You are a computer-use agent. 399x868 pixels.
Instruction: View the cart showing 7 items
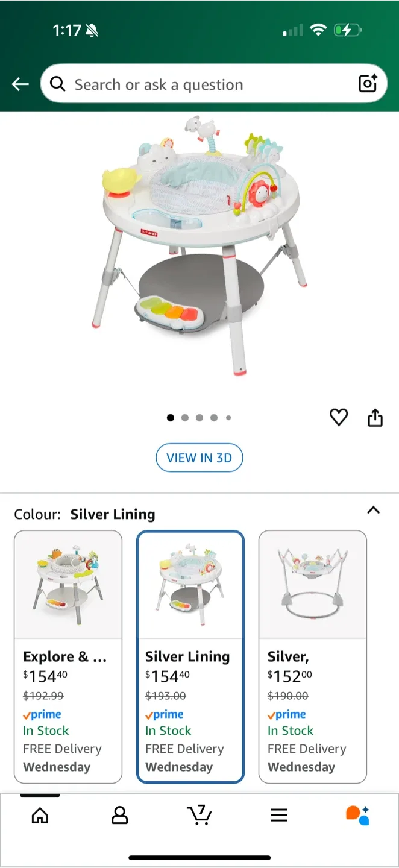coord(199,815)
